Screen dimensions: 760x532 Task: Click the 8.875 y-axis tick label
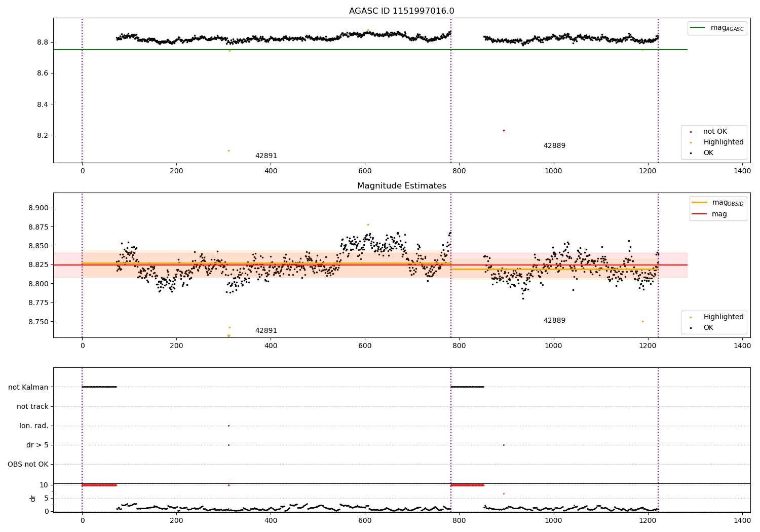pos(39,227)
